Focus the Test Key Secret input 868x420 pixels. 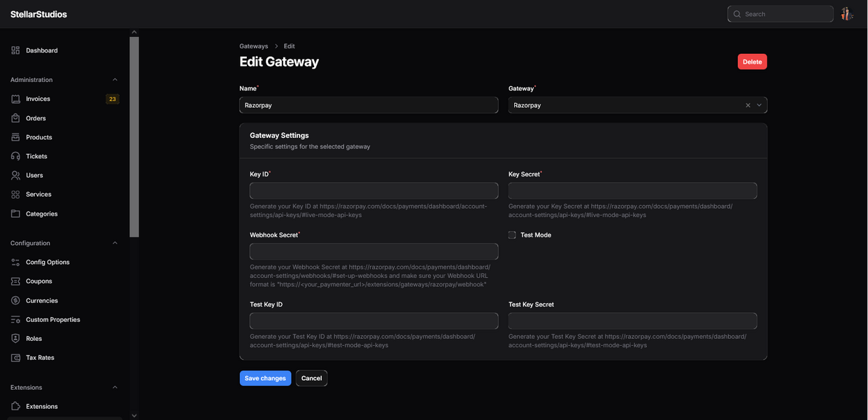(x=632, y=321)
